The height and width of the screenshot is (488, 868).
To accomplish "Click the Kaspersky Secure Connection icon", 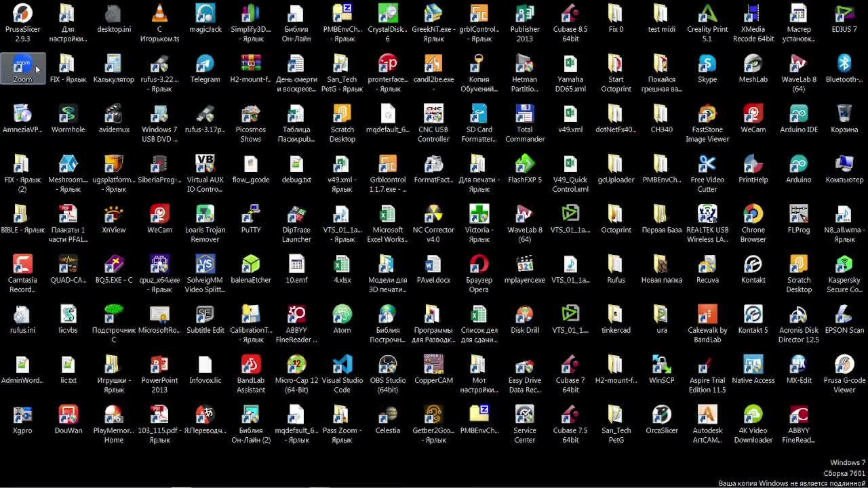I will click(x=844, y=264).
